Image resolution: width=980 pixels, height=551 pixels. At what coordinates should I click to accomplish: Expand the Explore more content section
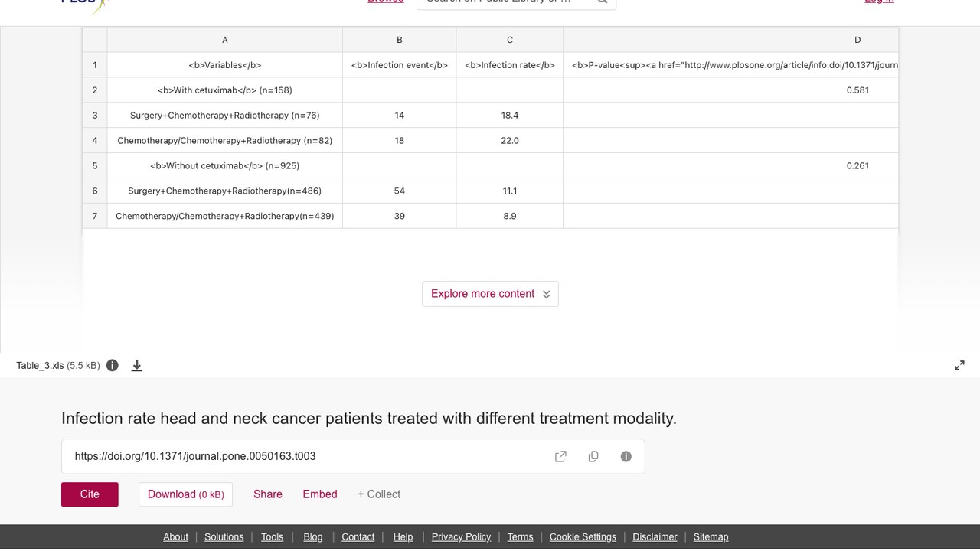(x=490, y=294)
